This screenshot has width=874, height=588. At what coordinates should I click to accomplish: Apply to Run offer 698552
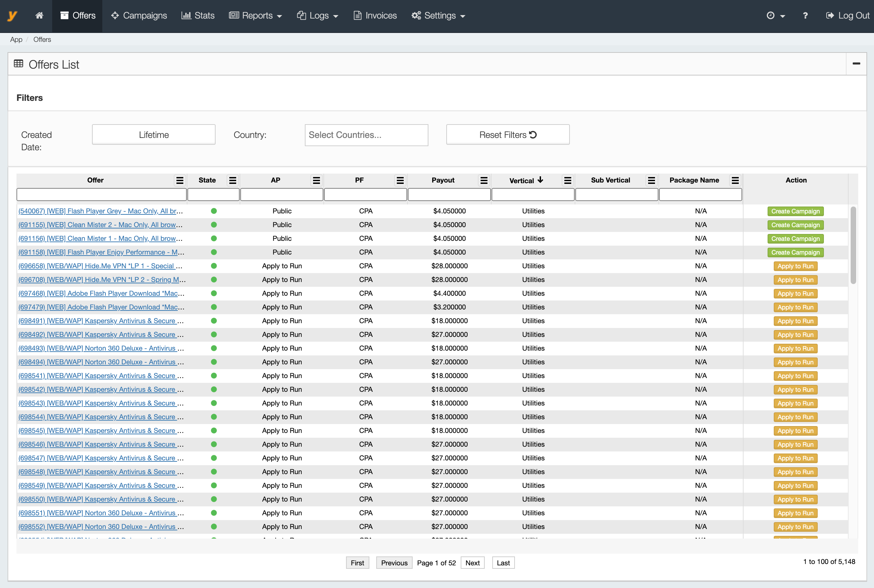[795, 527]
